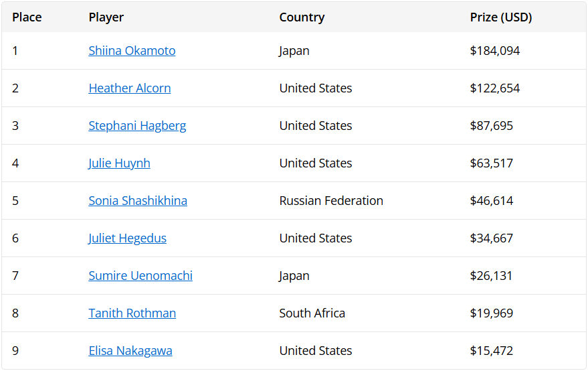
Task: Click the Country column header
Action: [302, 17]
